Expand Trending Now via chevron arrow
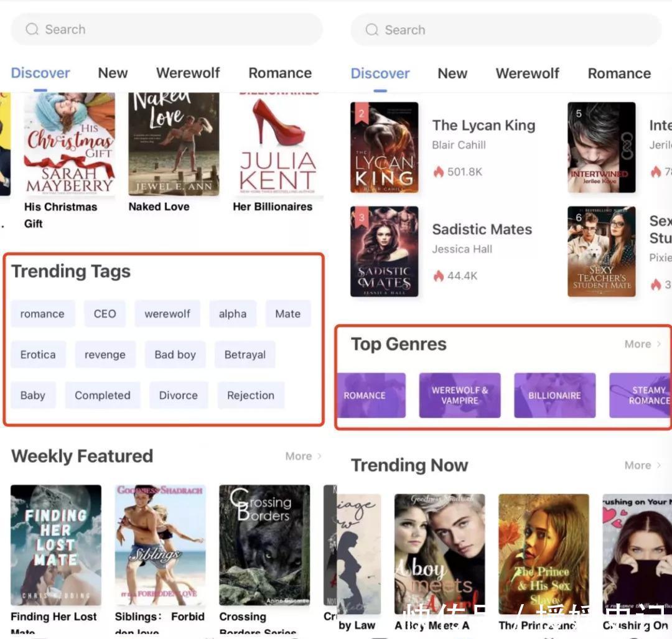Viewport: 672px width, 639px height. tap(659, 465)
